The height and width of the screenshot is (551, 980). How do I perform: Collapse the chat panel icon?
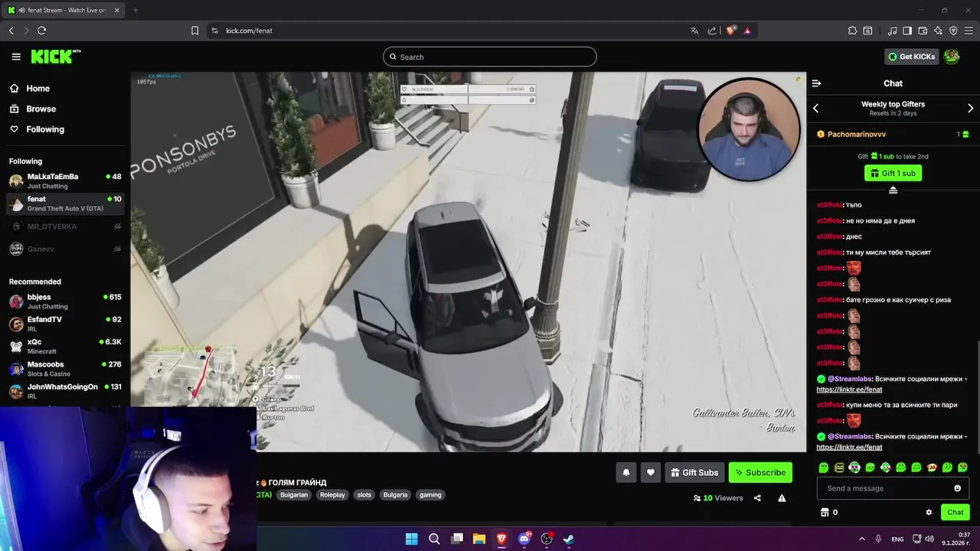point(816,83)
